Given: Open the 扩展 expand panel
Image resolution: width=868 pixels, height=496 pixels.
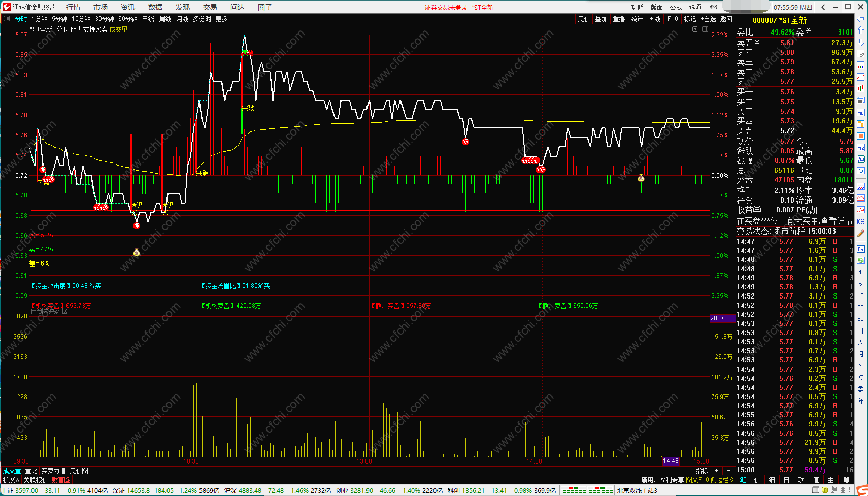Looking at the screenshot, I should 11,480.
